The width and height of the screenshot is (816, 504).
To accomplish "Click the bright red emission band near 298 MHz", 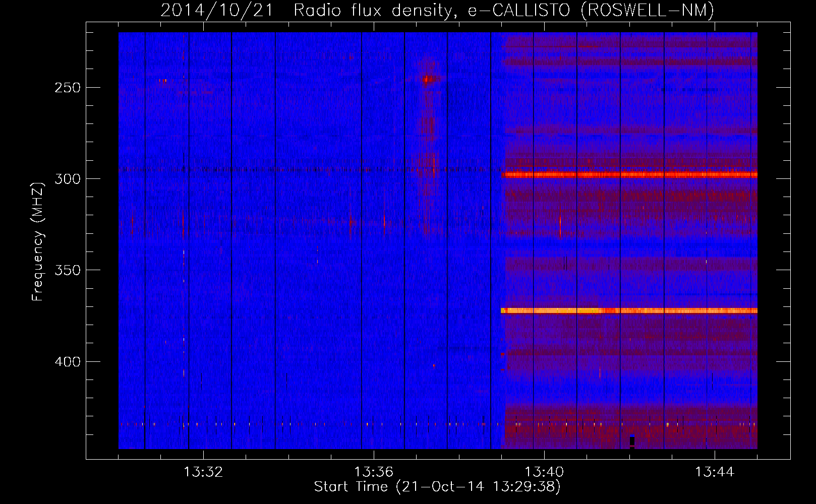I will click(629, 175).
